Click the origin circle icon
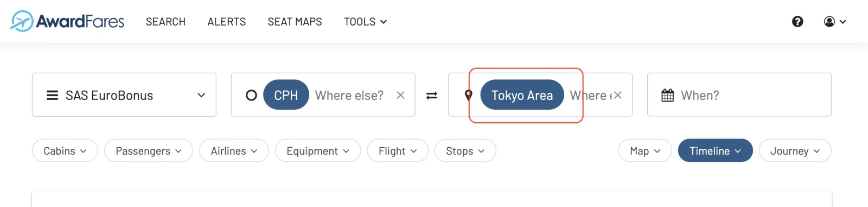The width and height of the screenshot is (868, 207). tap(251, 96)
